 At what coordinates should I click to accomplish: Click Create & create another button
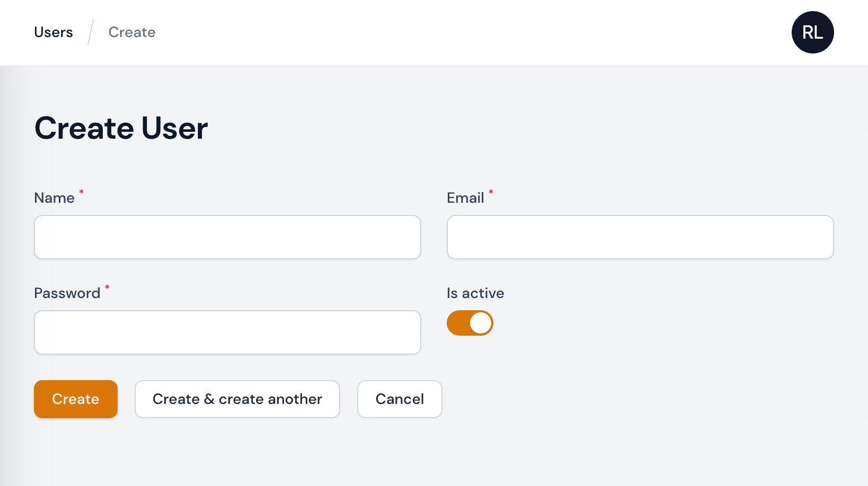(x=237, y=399)
